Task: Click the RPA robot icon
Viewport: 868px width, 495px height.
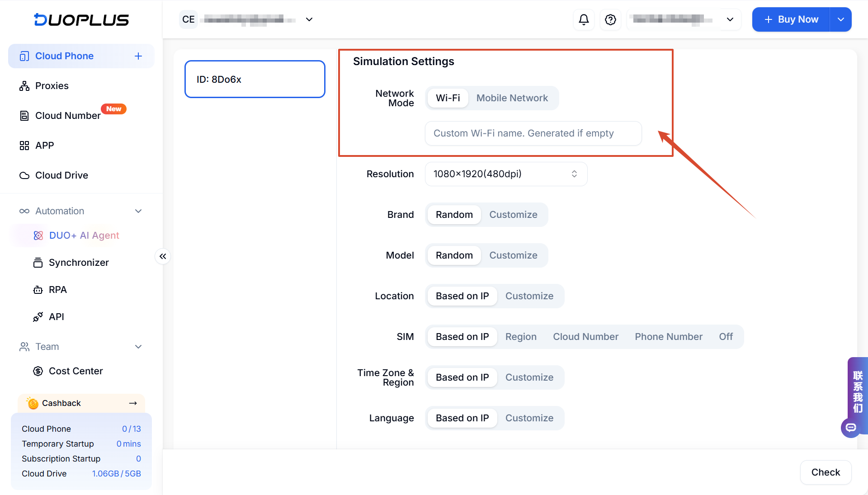Action: tap(38, 290)
